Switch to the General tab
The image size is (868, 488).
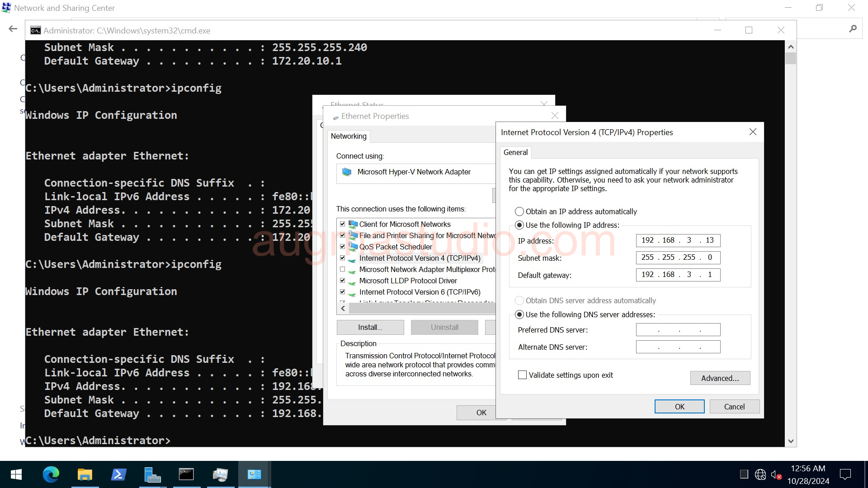coord(515,152)
